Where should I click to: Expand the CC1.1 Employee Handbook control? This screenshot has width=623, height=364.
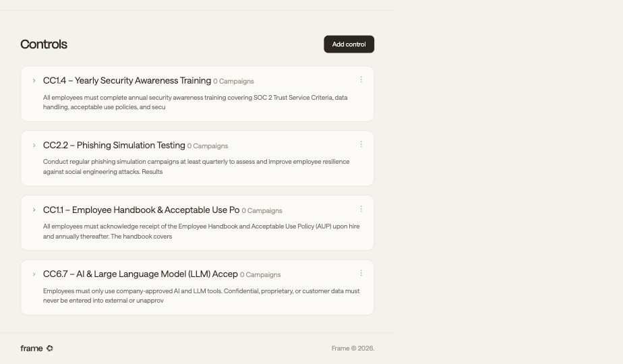click(34, 210)
